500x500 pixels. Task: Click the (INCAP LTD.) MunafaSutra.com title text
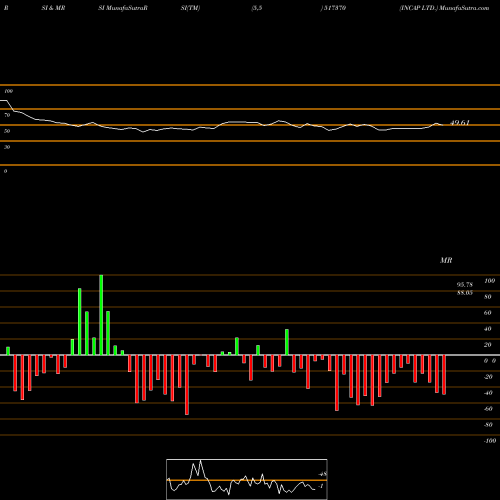(x=444, y=8)
